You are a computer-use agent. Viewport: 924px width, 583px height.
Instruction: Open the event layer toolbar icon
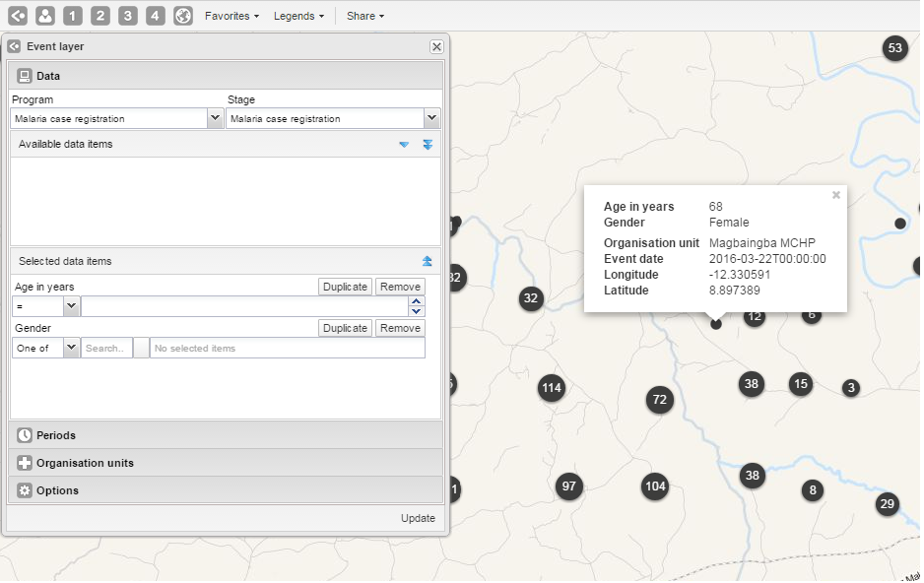pos(18,16)
